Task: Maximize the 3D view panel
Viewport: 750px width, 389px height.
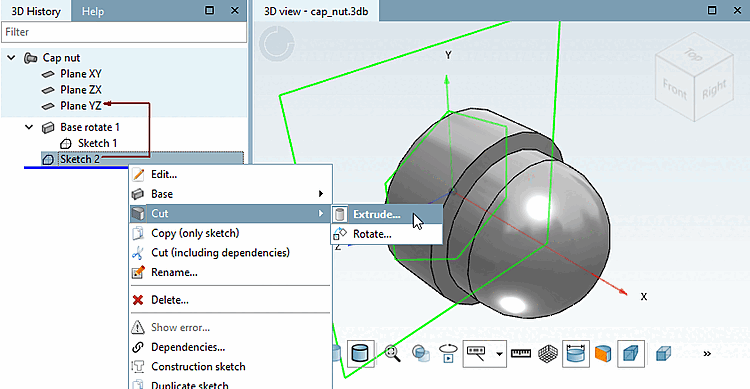Action: [x=712, y=10]
